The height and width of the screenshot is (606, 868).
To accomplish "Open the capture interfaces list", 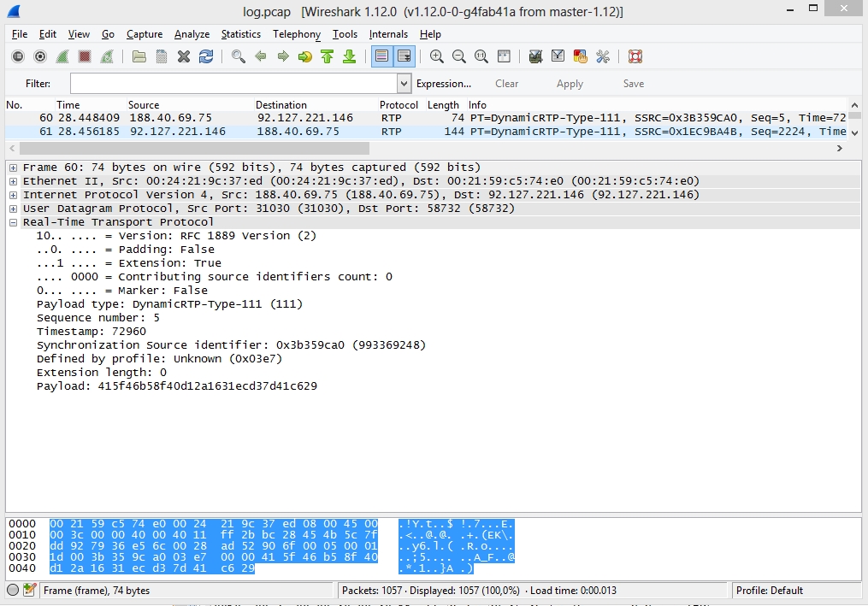I will 18,56.
